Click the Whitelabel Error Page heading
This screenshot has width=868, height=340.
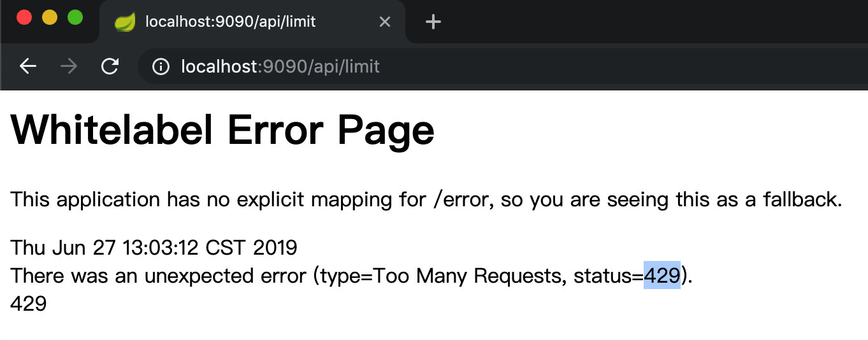point(222,131)
